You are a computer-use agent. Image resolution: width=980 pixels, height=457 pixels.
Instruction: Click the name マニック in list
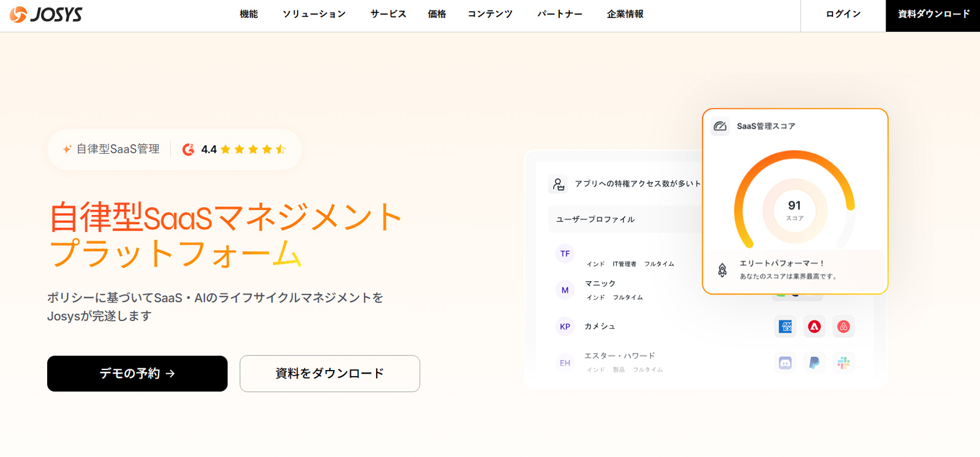tap(600, 284)
